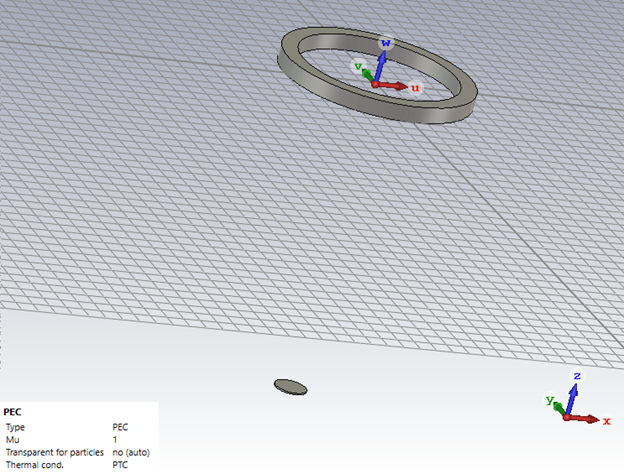Click the 'no (auto)' value

[131, 453]
